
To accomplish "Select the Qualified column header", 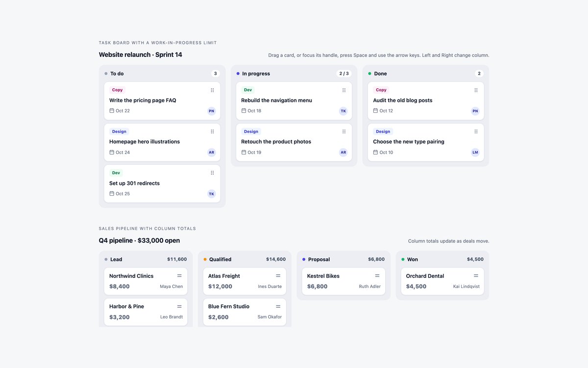I will (245, 259).
